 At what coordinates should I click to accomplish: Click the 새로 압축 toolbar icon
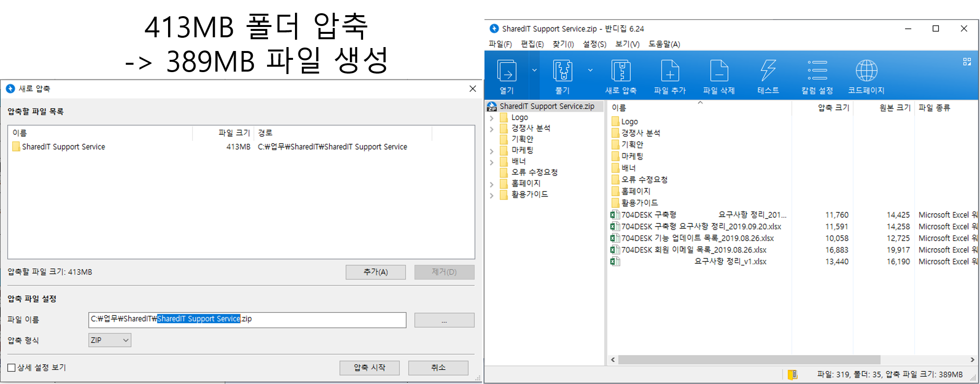point(621,71)
